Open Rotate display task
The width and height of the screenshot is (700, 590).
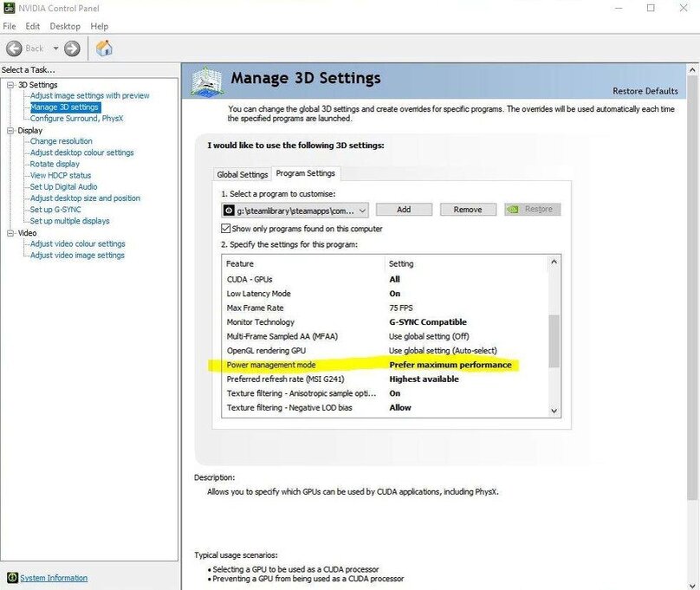(55, 164)
